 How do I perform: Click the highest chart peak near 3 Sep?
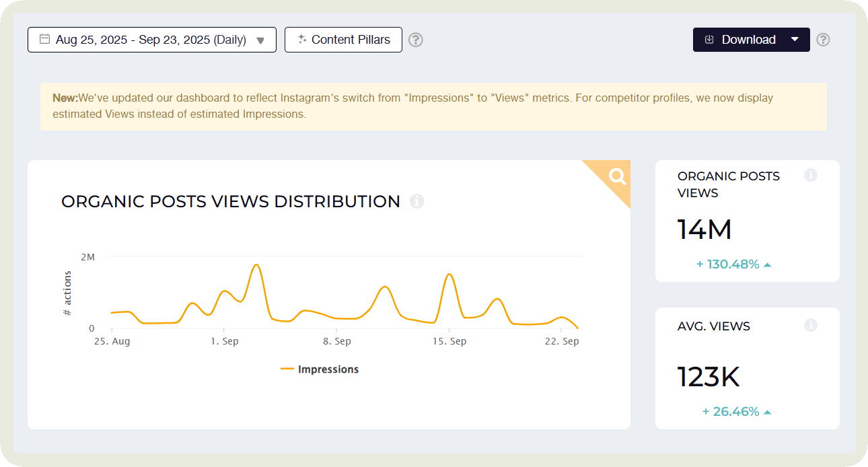[x=256, y=264]
